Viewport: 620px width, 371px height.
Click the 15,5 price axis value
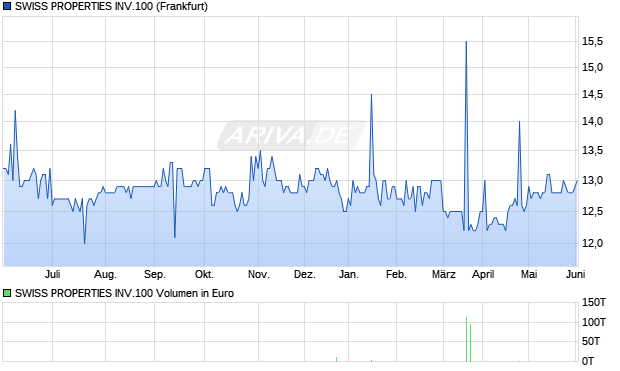593,41
